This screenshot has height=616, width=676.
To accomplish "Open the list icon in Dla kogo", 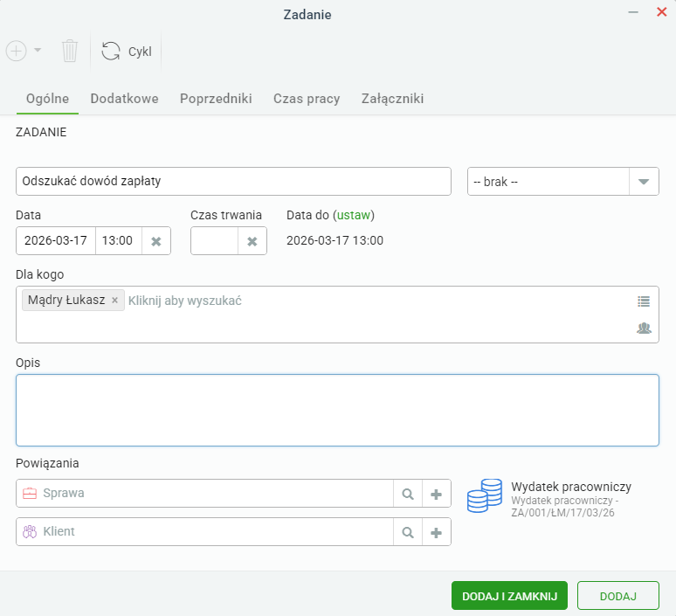I will 644,301.
